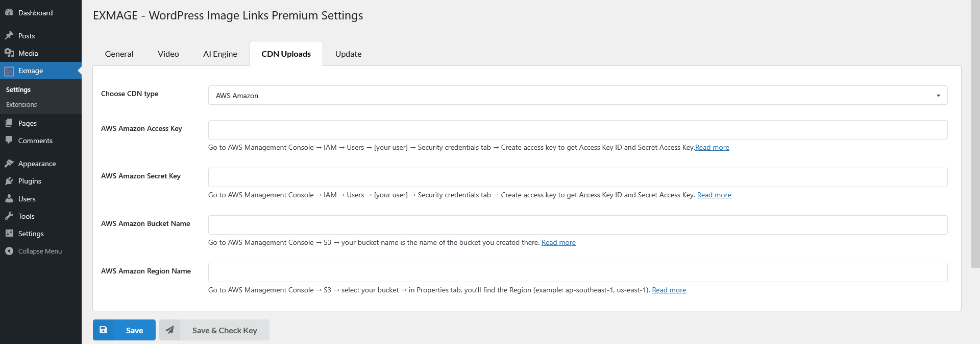The image size is (980, 344).
Task: Open Exmage Settings submenu item
Action: coord(18,89)
